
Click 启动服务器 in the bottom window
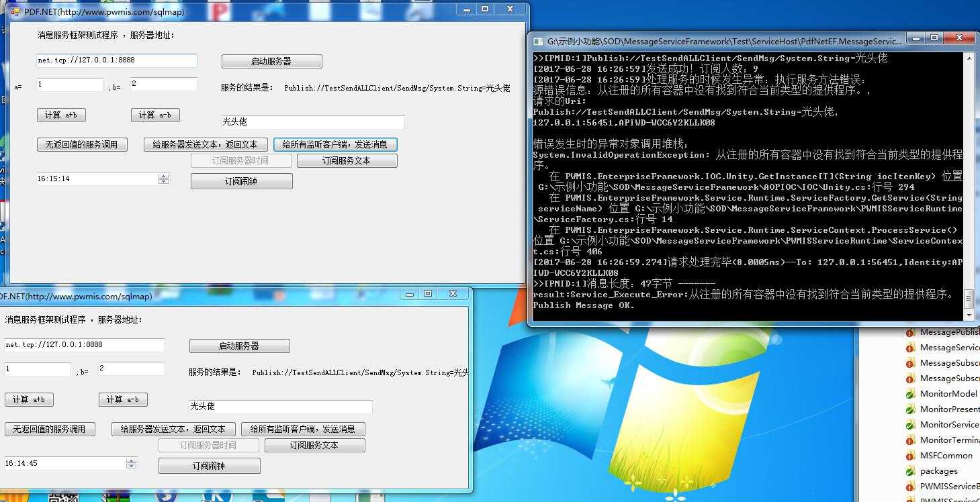pyautogui.click(x=239, y=346)
